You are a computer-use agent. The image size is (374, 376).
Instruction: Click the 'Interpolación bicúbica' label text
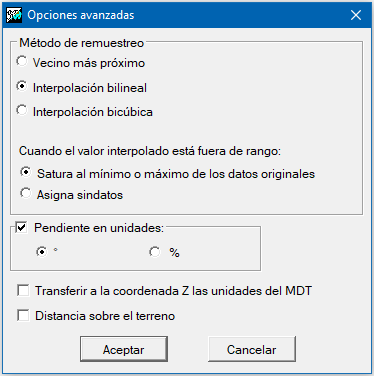[x=93, y=112]
